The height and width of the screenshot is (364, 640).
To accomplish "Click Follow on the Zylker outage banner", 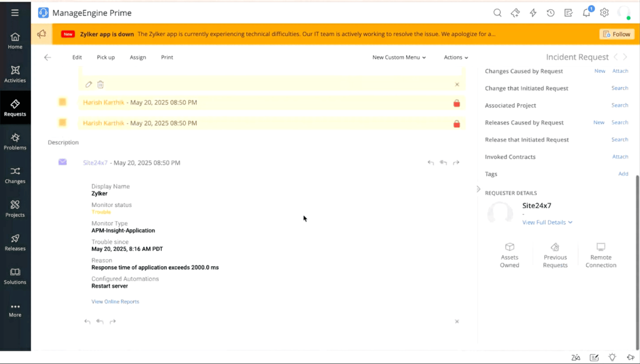I will click(617, 34).
